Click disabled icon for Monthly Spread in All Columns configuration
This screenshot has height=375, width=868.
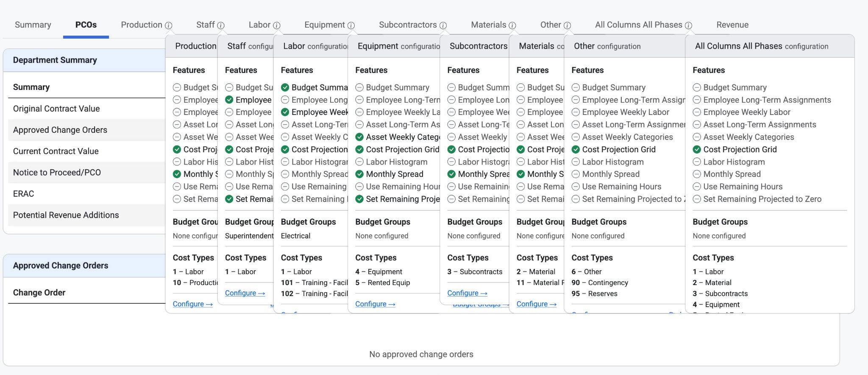coord(697,174)
